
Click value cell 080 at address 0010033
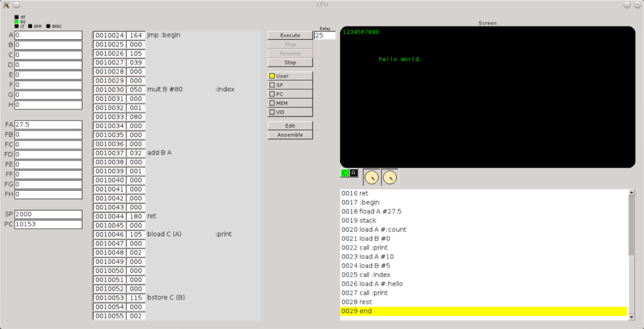[x=136, y=117]
